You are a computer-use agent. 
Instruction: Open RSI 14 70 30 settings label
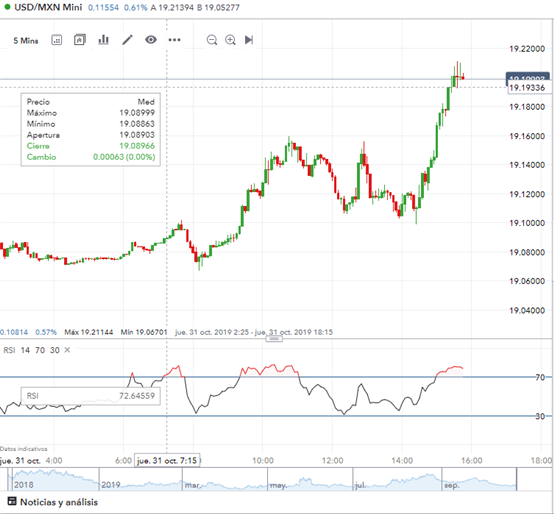(x=31, y=350)
